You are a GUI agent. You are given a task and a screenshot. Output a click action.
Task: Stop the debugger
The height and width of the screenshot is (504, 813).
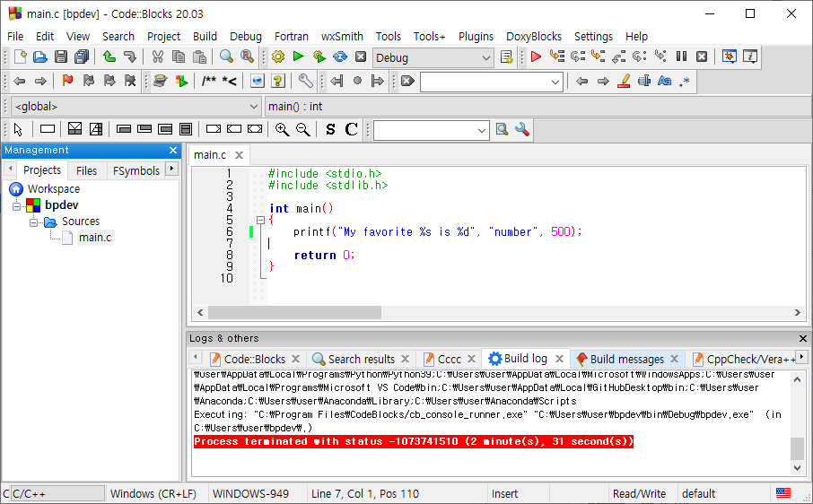[702, 56]
